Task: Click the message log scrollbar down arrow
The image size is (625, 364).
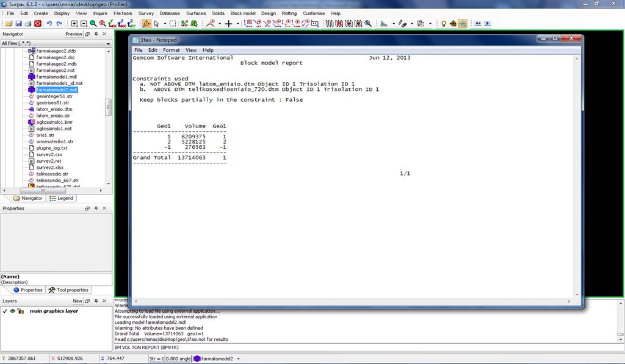Action: coord(621,340)
